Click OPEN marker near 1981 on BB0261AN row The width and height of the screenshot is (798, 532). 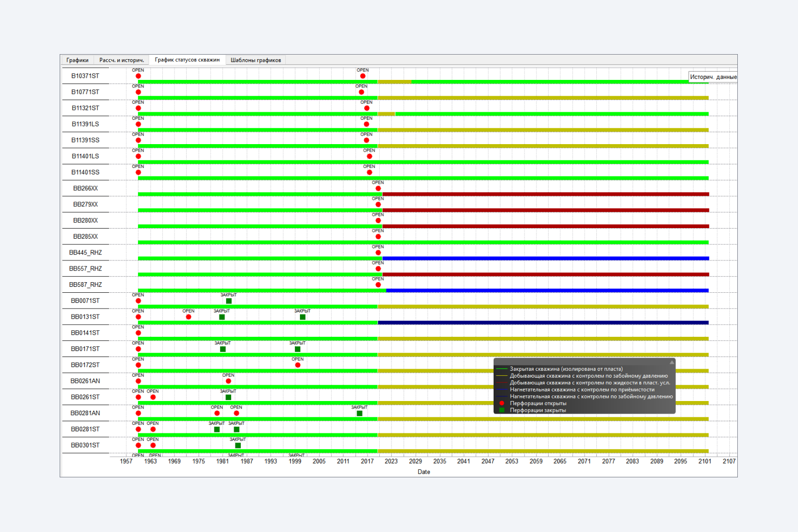[228, 381]
